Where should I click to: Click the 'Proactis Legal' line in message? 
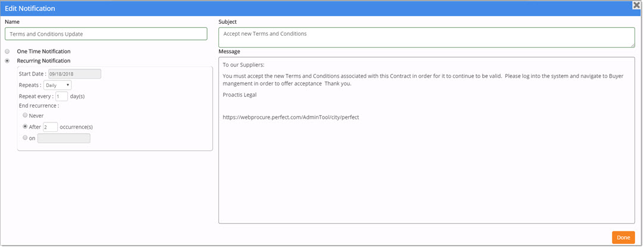coord(239,95)
